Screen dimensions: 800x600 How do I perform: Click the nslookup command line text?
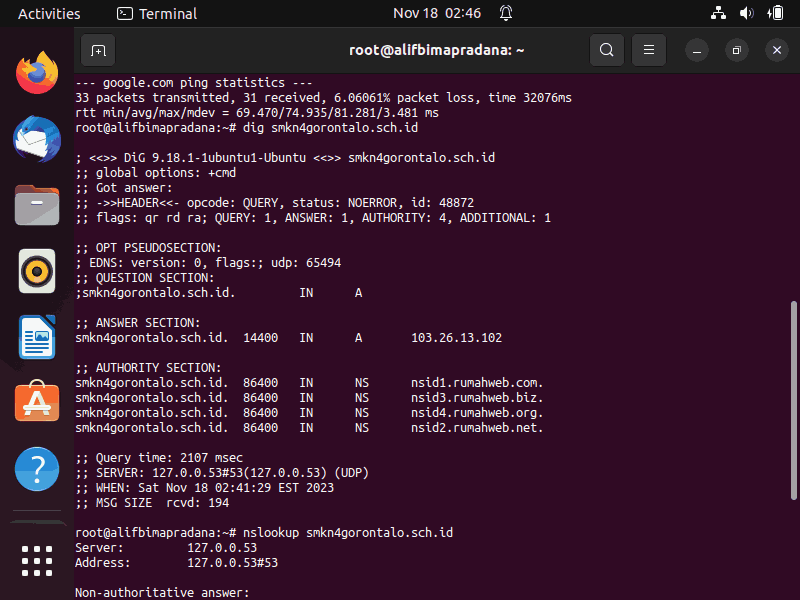pyautogui.click(x=347, y=533)
